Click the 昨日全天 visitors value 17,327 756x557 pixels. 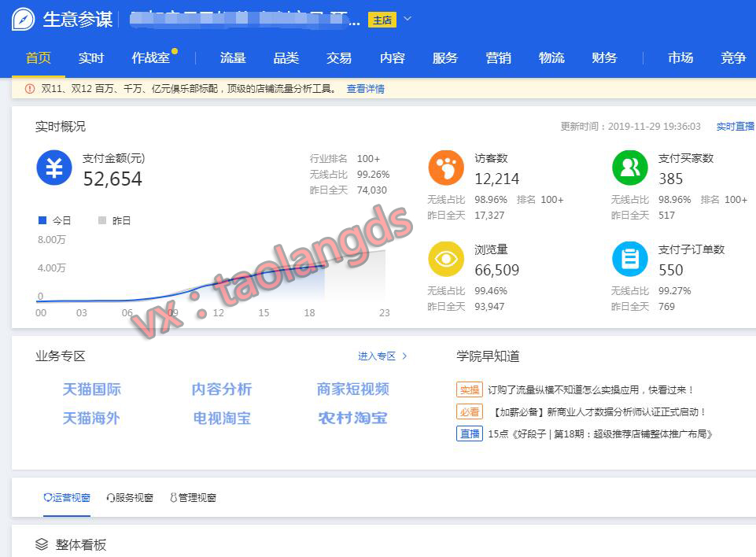(x=489, y=215)
